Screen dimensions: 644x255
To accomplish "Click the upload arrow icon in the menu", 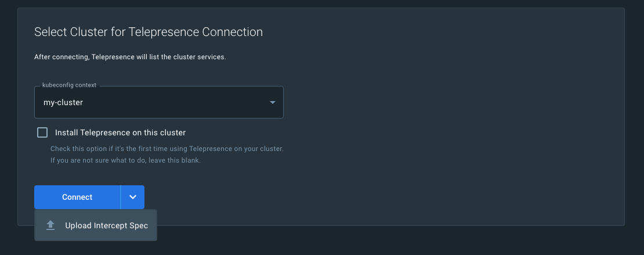I will [50, 225].
